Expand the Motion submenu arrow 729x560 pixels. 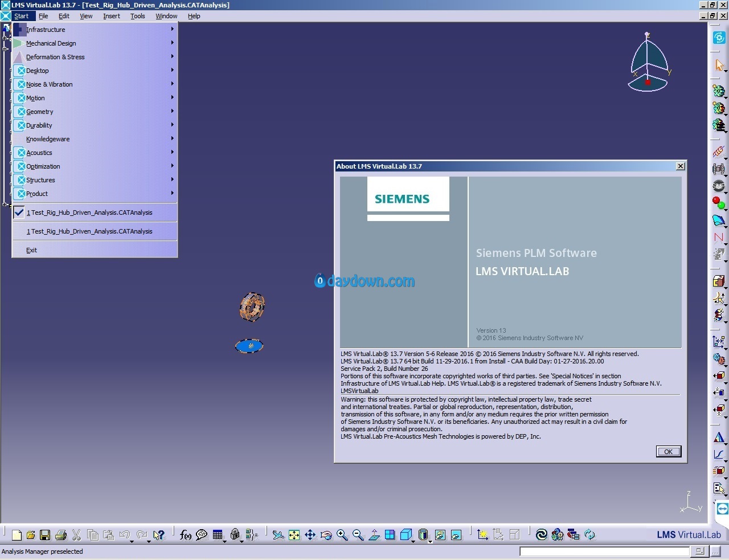point(172,97)
